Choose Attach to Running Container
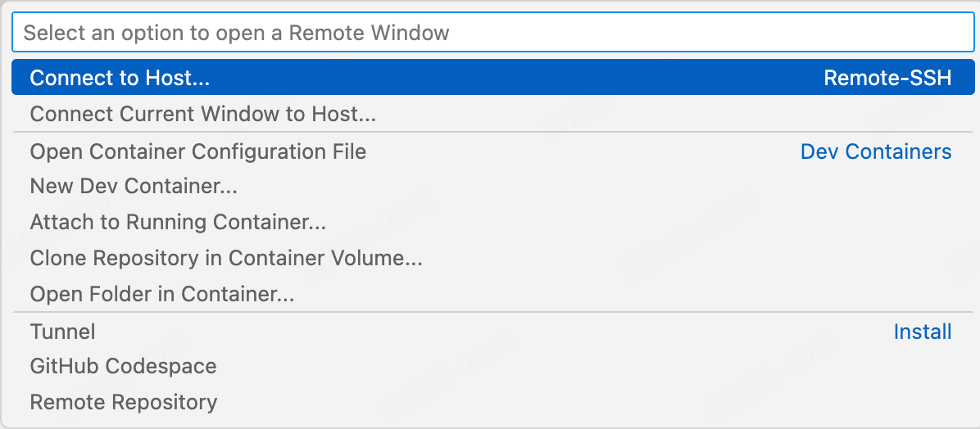The width and height of the screenshot is (980, 429). point(178,222)
